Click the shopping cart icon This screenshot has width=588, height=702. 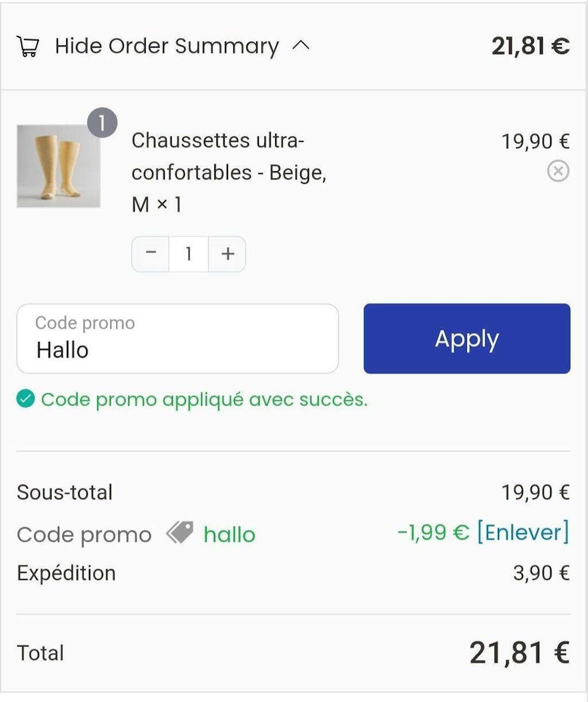click(x=28, y=46)
